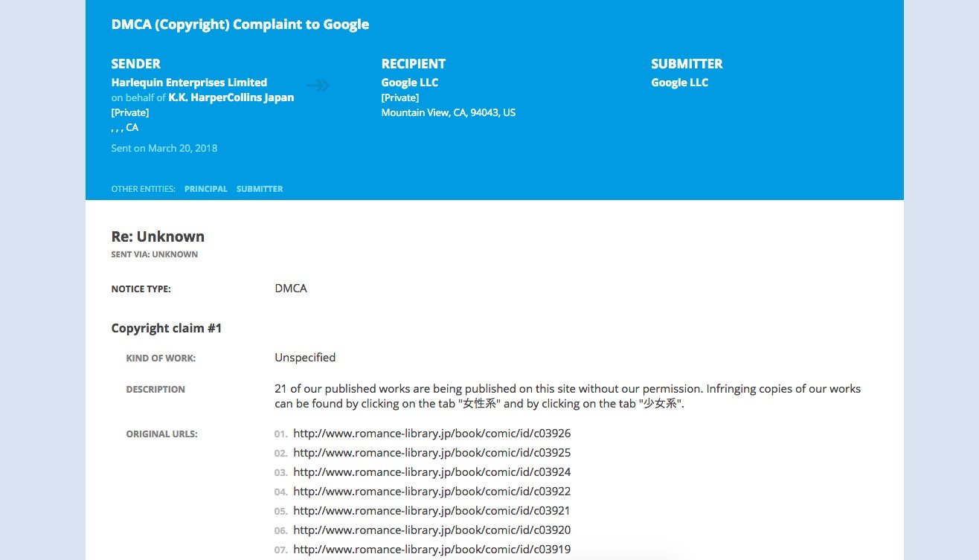Click the [Private] text under the recipient
The image size is (979, 560).
point(400,98)
